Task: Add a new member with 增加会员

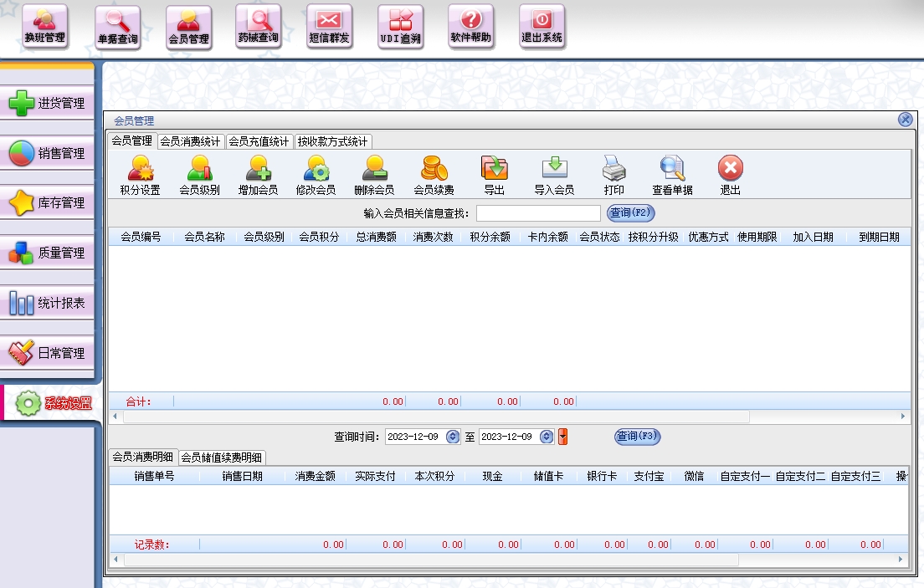Action: (x=258, y=169)
